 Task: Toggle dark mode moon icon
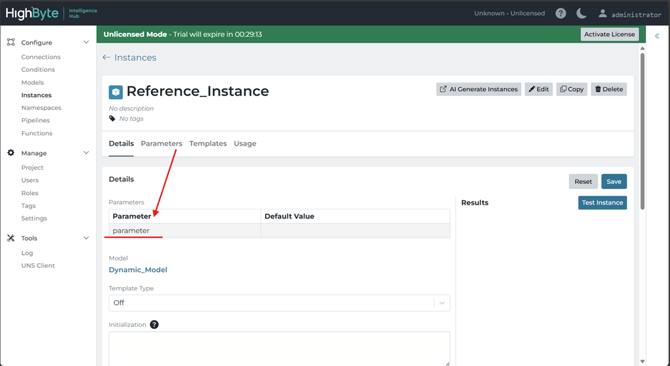(581, 14)
